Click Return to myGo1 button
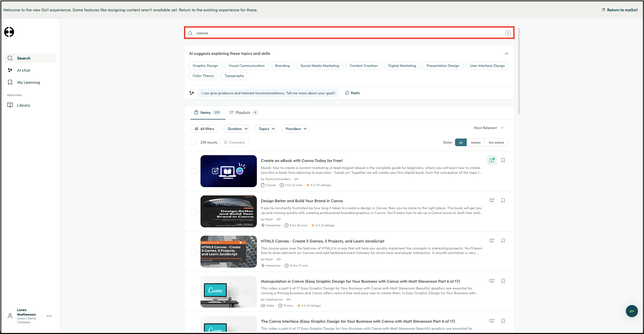Screen dimensions: 644x334 (x=619, y=10)
